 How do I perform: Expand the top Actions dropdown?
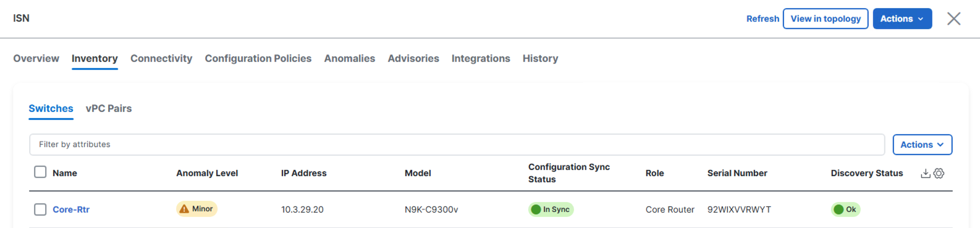(x=902, y=19)
